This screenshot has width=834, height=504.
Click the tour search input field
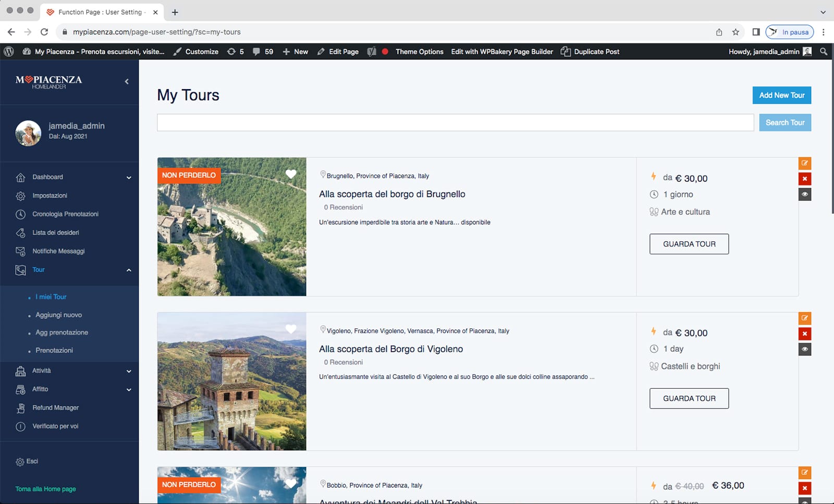click(x=456, y=122)
